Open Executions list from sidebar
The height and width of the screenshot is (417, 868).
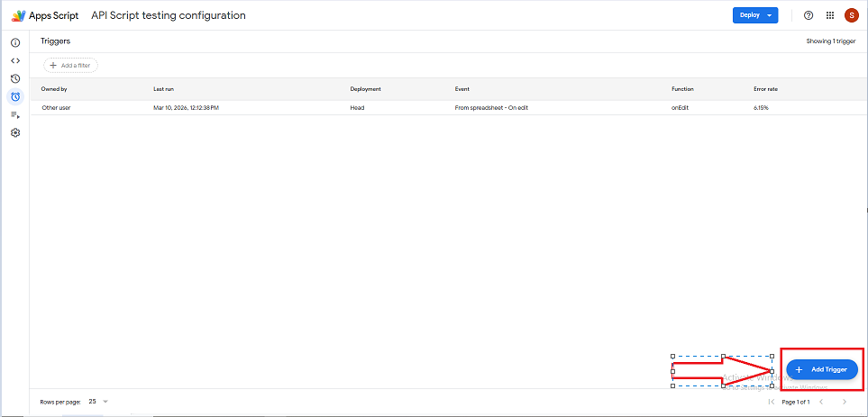(x=15, y=114)
